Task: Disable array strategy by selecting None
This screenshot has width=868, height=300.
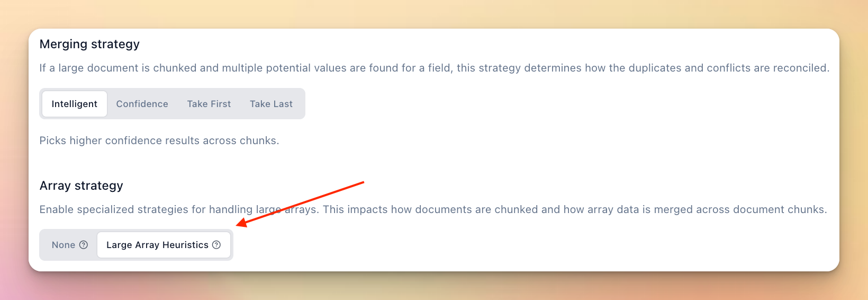Action: [x=64, y=245]
